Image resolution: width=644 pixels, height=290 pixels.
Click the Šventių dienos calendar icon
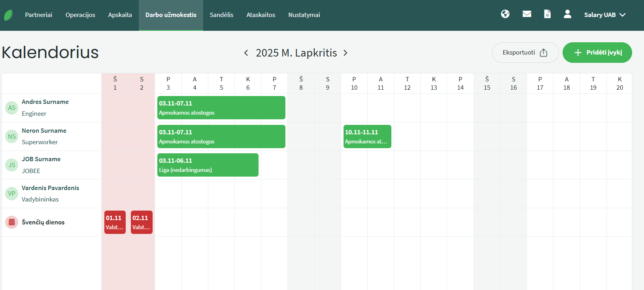pos(12,222)
